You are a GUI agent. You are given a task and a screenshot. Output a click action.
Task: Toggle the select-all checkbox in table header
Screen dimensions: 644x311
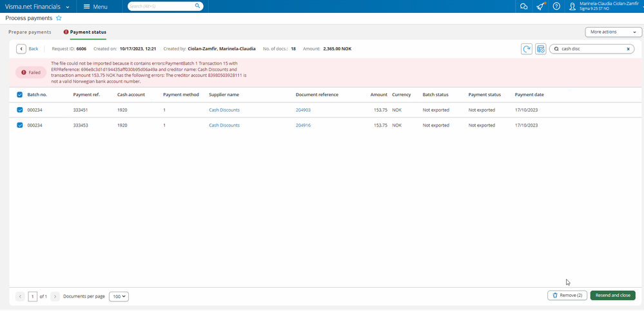[x=20, y=94]
